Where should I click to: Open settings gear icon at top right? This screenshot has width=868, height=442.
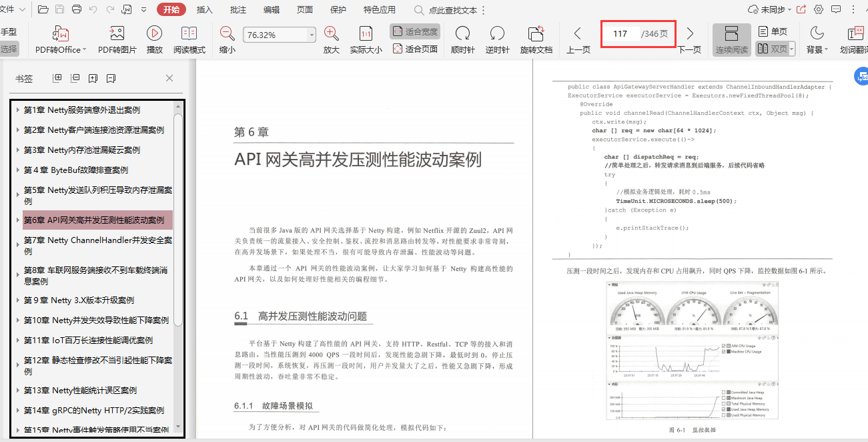coord(819,10)
